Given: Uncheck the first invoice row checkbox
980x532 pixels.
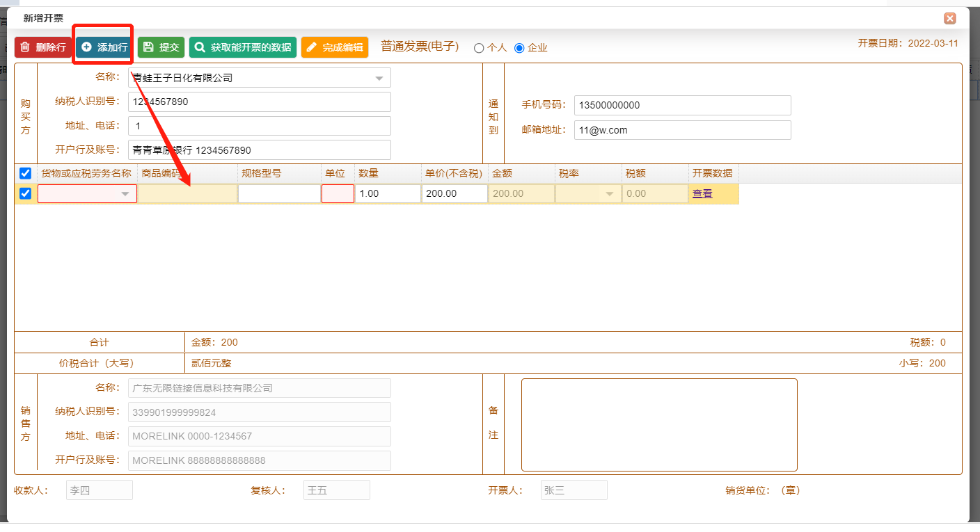Looking at the screenshot, I should pos(25,193).
